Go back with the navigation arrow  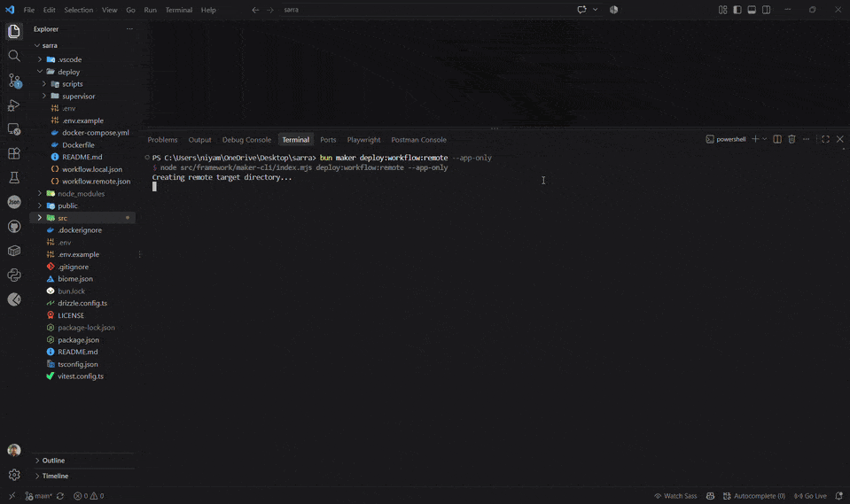[x=255, y=10]
